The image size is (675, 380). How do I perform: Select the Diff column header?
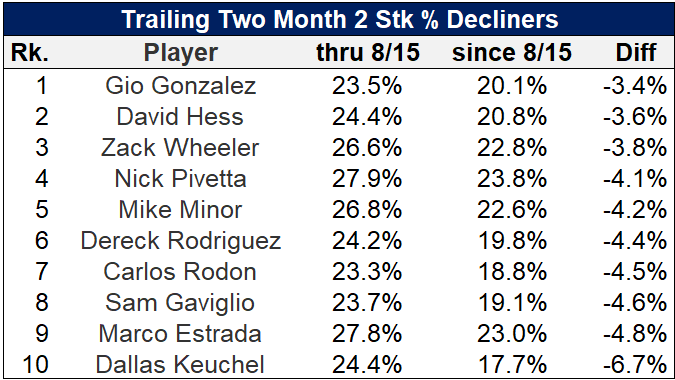636,53
